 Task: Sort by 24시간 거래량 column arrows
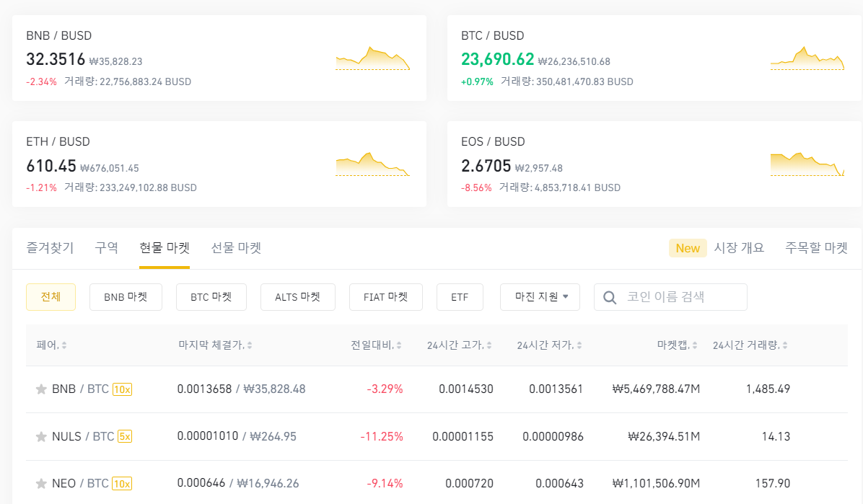(785, 345)
